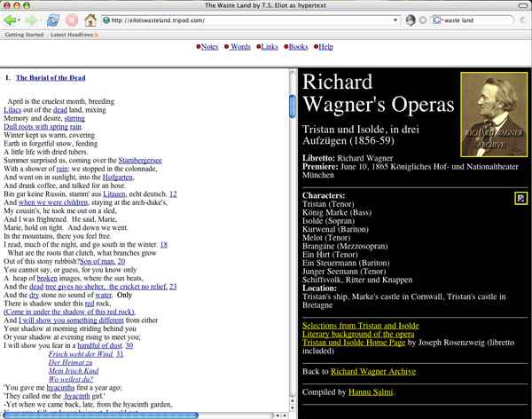Screen dimensions: 532x419
Task: Click the hyacinths link
Action: tap(60, 388)
